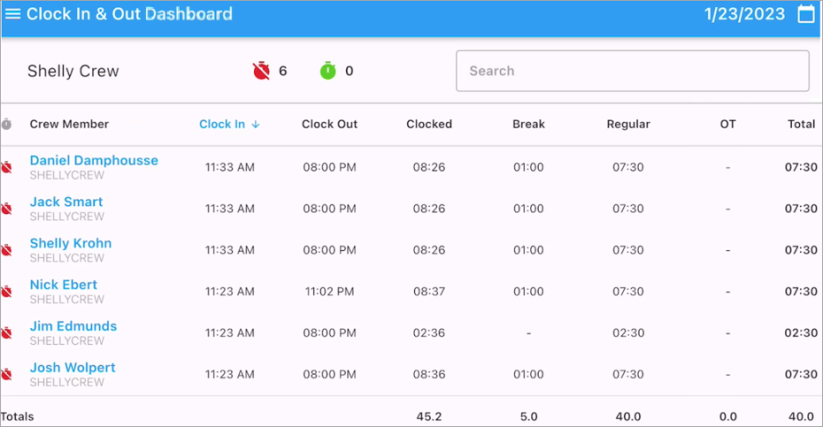Click the green clocked-in stopwatch counter icon
This screenshot has height=427, width=823.
pos(328,71)
